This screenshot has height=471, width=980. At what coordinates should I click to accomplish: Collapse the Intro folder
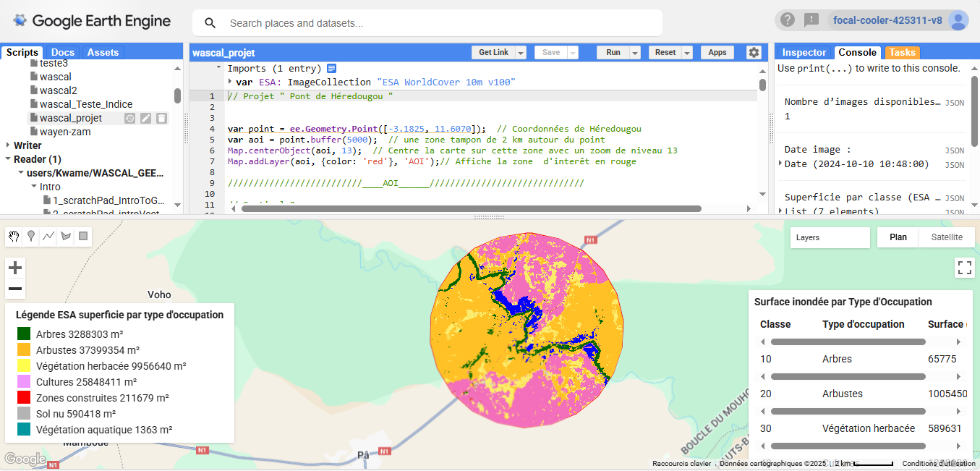coord(34,187)
